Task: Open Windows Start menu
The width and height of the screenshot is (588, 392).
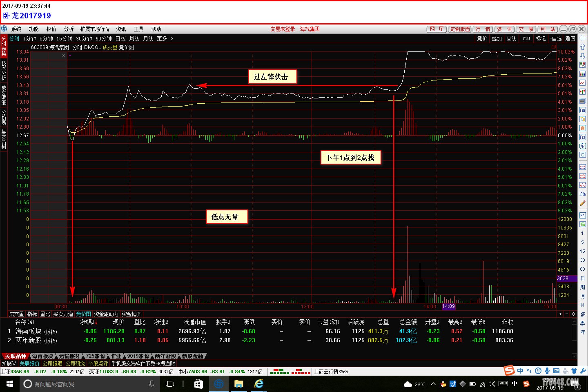Action: tap(10, 384)
